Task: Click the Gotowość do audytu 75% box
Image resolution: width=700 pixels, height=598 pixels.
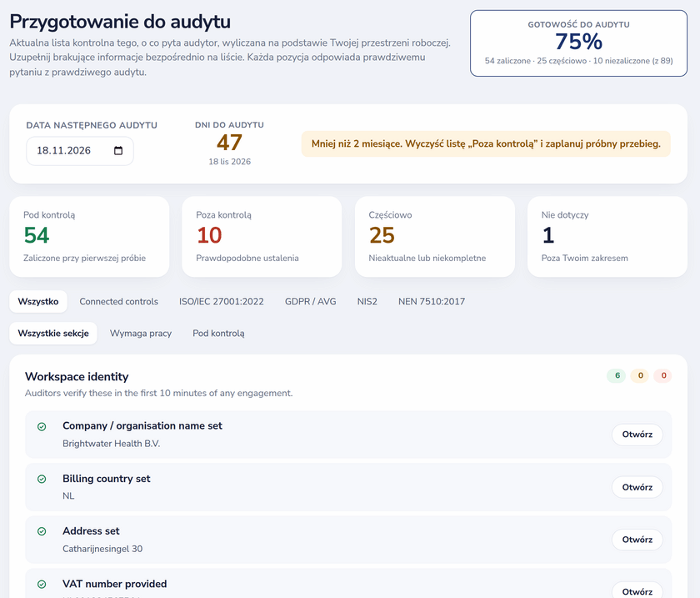Action: click(578, 43)
